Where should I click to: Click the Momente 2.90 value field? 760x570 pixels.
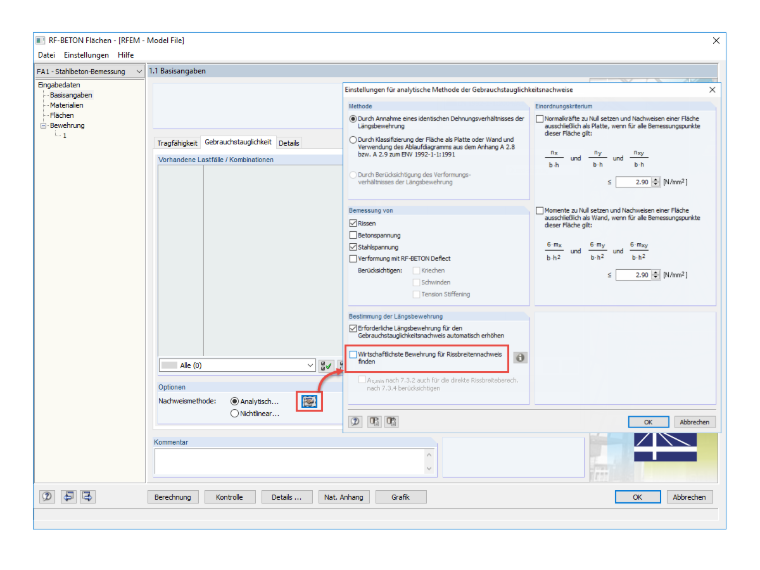tap(634, 275)
